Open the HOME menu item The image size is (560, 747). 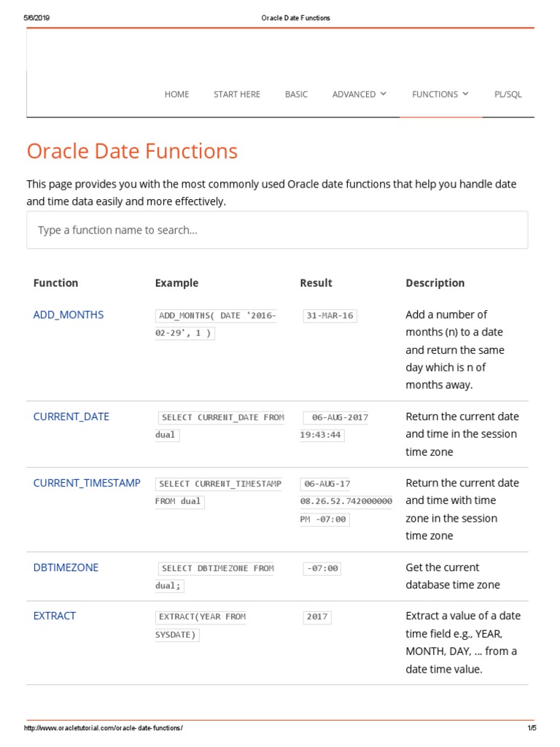coord(176,94)
